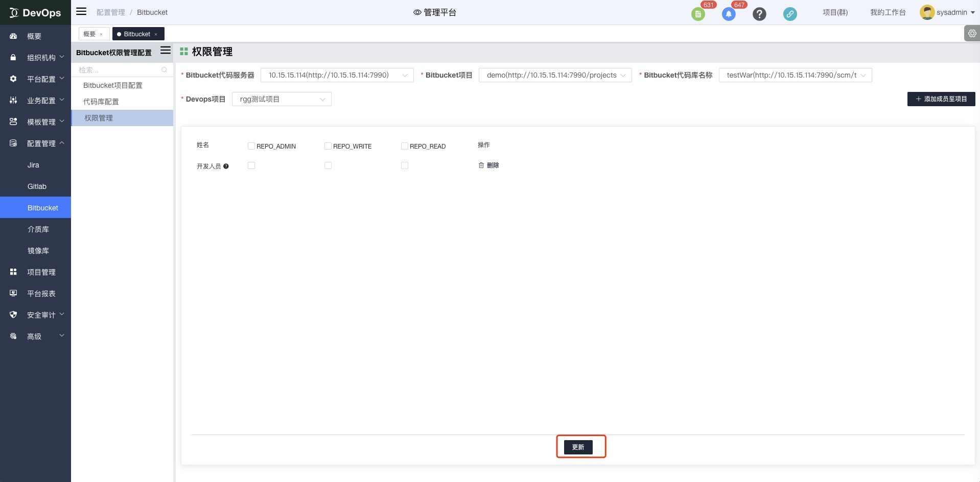Click 删除 for 开发人员 row
Image resolution: width=980 pixels, height=482 pixels.
488,165
